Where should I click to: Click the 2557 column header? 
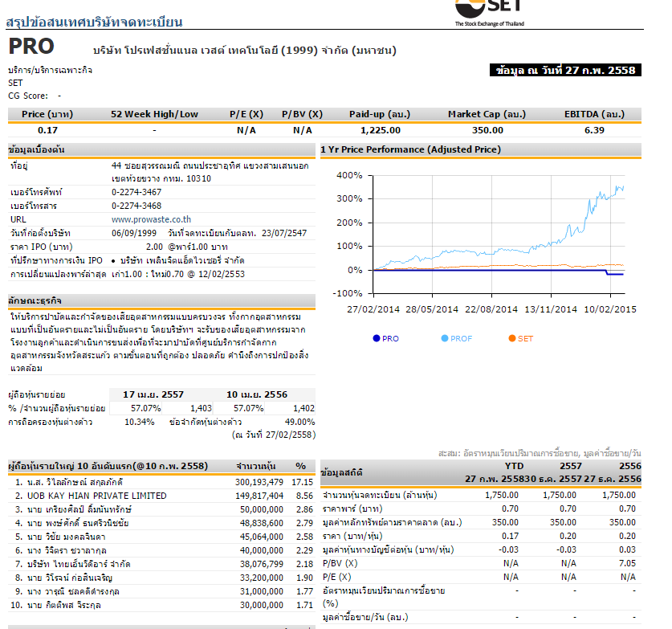pos(570,466)
